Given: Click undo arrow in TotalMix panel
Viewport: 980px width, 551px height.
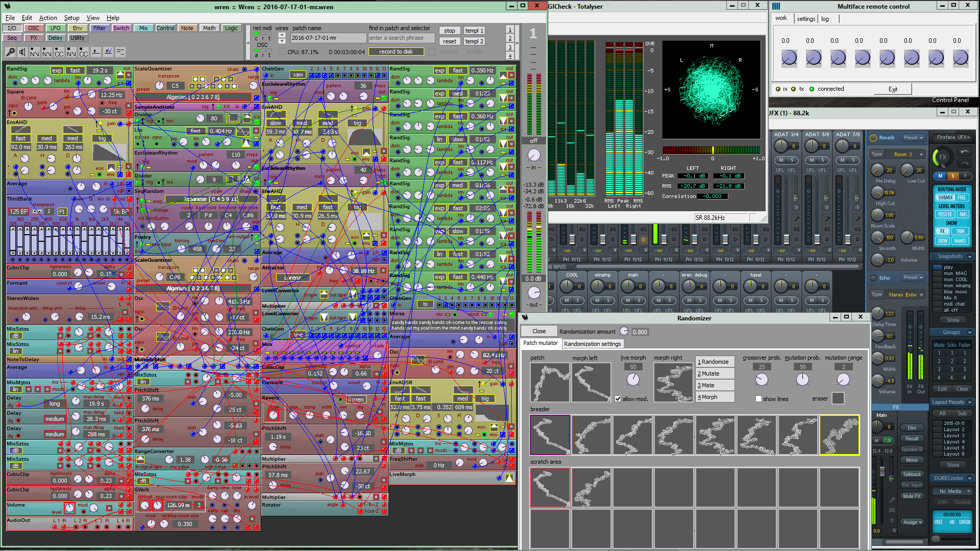Looking at the screenshot, I should [x=964, y=152].
